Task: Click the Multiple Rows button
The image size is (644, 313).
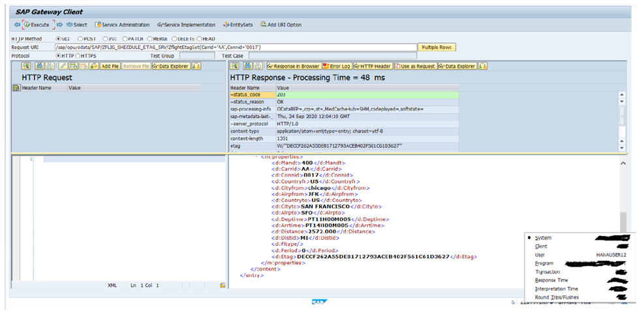Action: coord(437,47)
